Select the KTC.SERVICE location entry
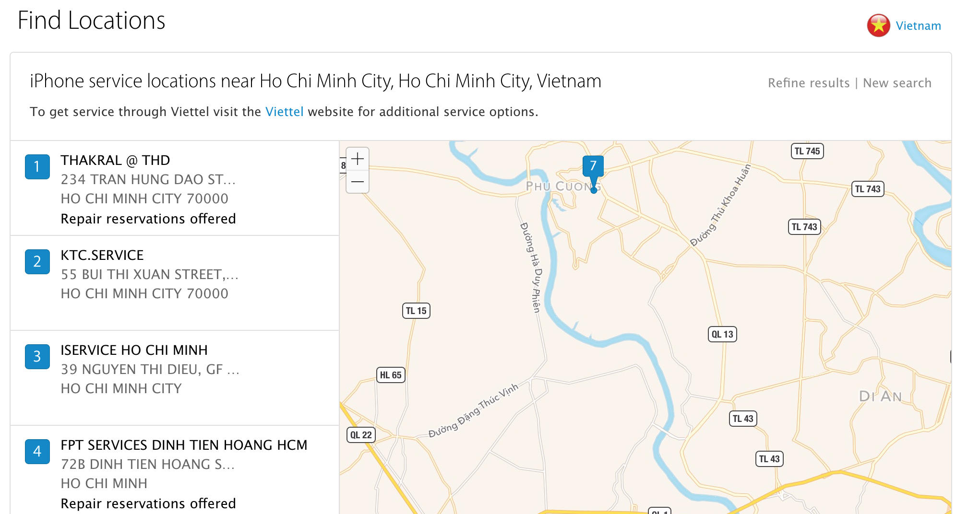 click(102, 255)
